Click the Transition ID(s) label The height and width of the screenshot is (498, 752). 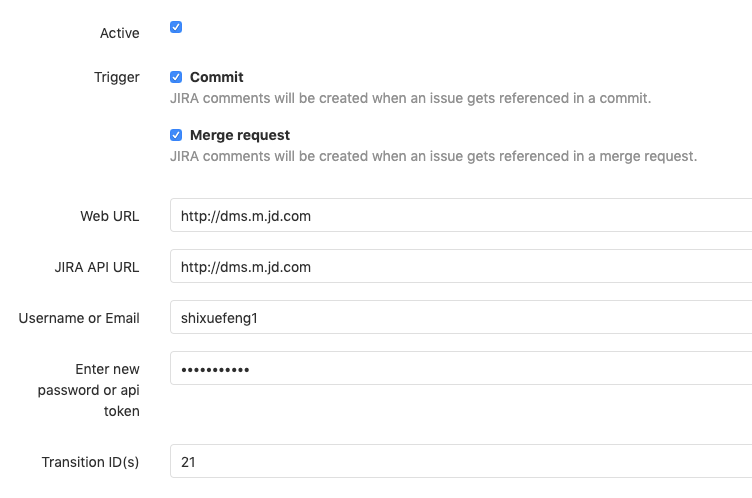tap(91, 462)
